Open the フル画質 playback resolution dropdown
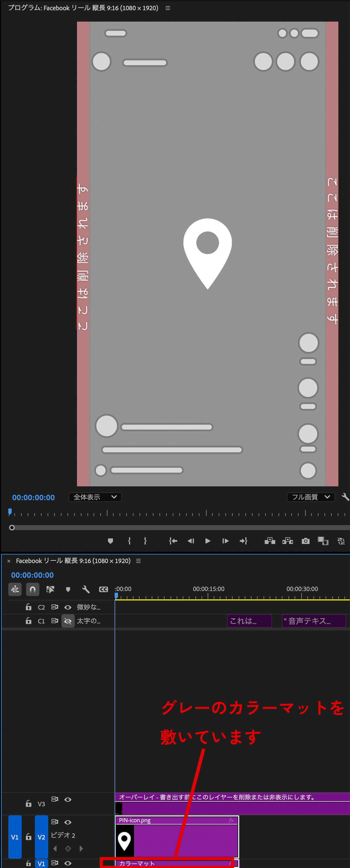This screenshot has width=350, height=868. (x=311, y=497)
